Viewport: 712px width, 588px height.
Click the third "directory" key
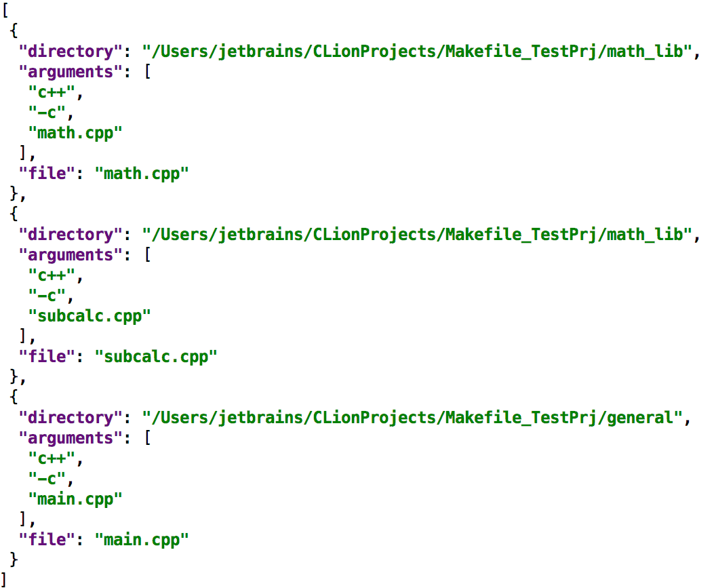(71, 417)
